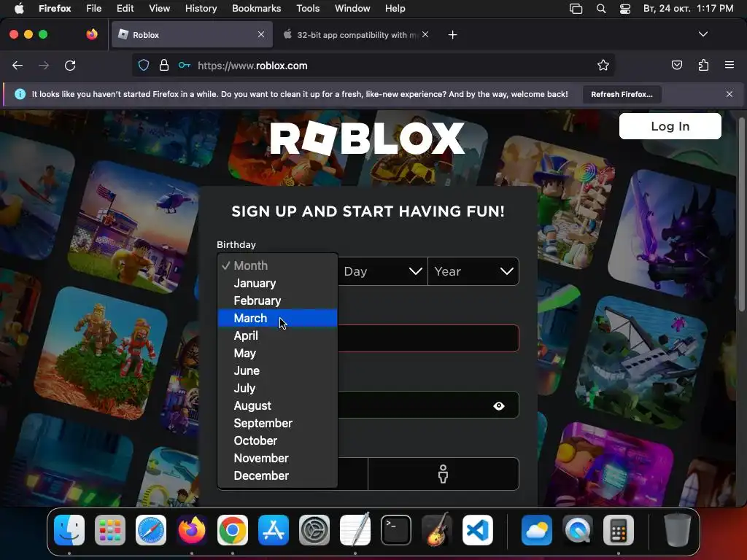Open Finder from the dock
Viewport: 747px width, 560px height.
(69, 530)
